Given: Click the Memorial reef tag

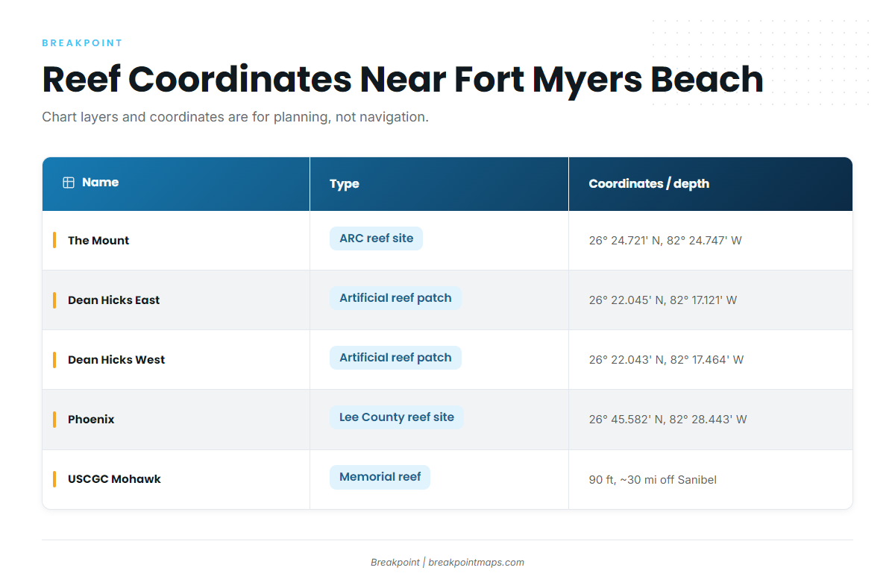Looking at the screenshot, I should point(380,477).
